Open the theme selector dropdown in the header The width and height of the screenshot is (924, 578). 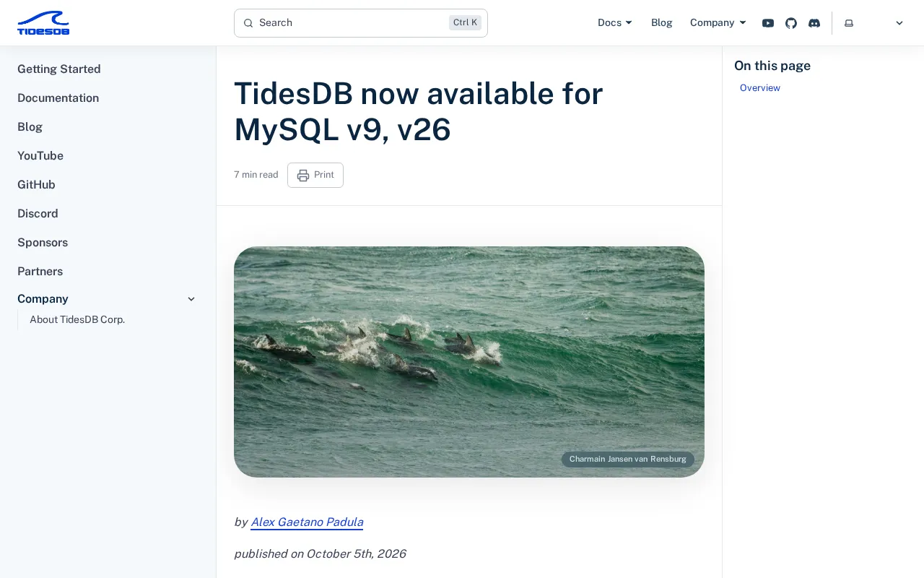[x=873, y=23]
